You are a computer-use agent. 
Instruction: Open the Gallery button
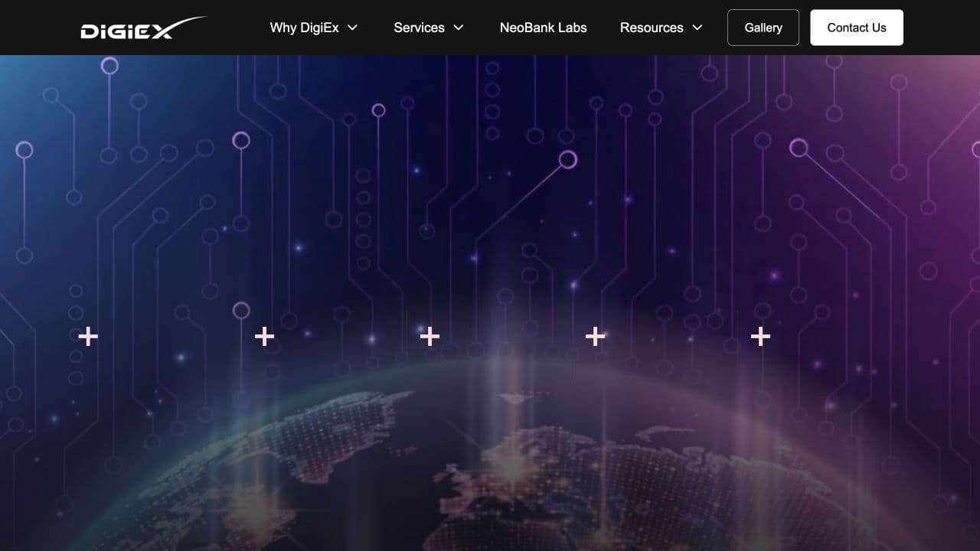763,28
